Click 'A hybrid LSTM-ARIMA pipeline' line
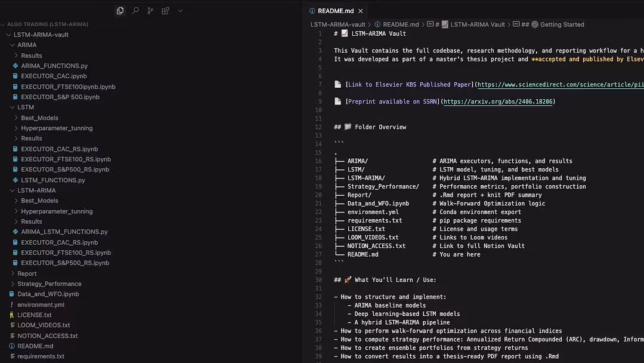The height and width of the screenshot is (363, 644). pyautogui.click(x=402, y=322)
